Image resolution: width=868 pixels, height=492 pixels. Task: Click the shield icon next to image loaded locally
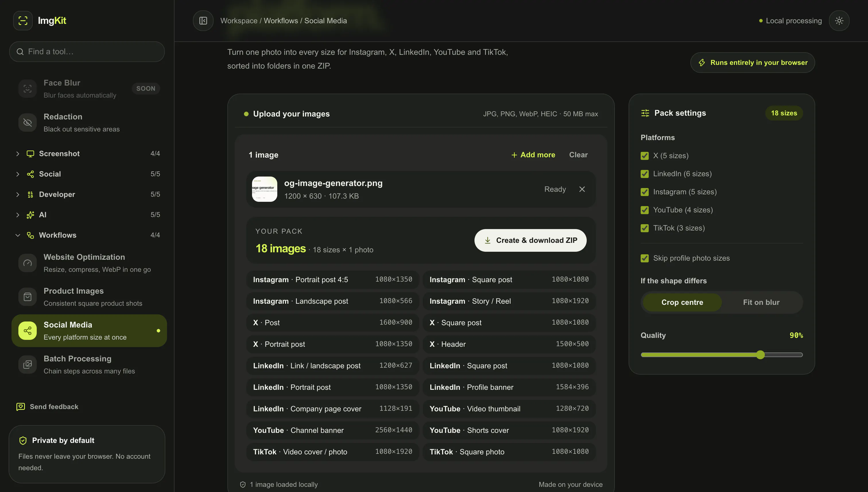[x=243, y=484]
